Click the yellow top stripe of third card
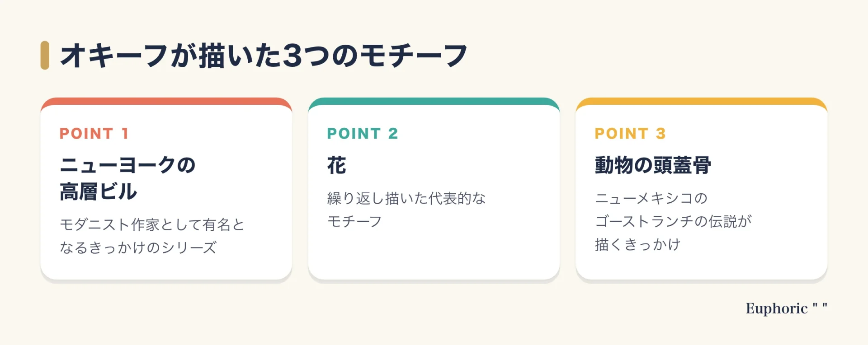The height and width of the screenshot is (345, 868). click(702, 101)
